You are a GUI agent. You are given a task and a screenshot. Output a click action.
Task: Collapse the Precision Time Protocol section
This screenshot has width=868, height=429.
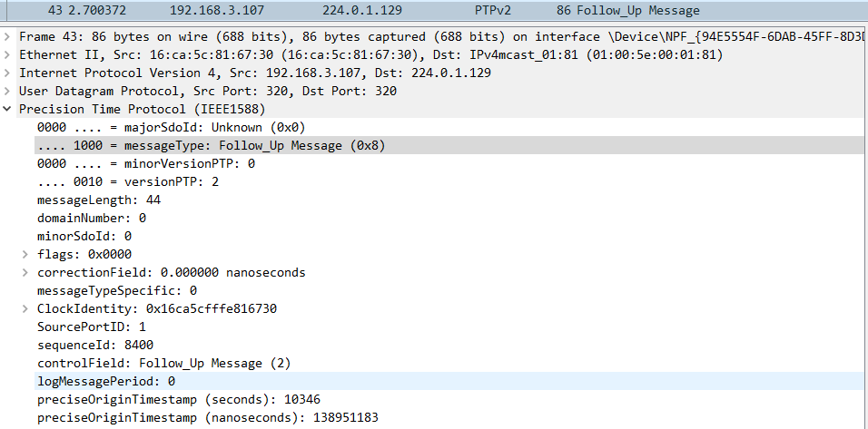click(x=6, y=110)
